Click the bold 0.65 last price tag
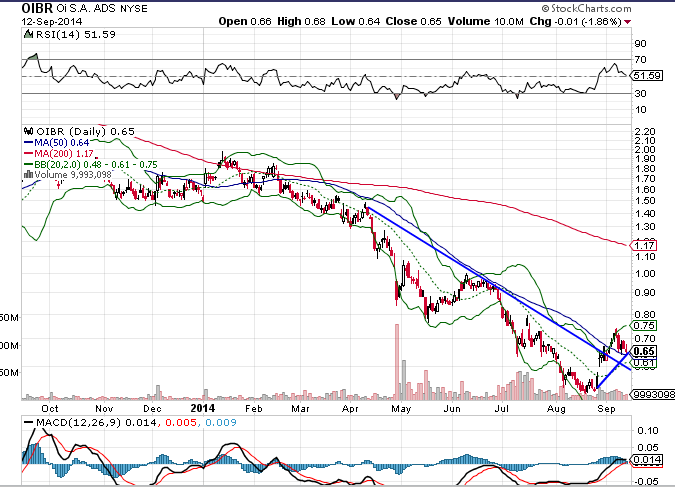This screenshot has width=675, height=487. [x=644, y=351]
